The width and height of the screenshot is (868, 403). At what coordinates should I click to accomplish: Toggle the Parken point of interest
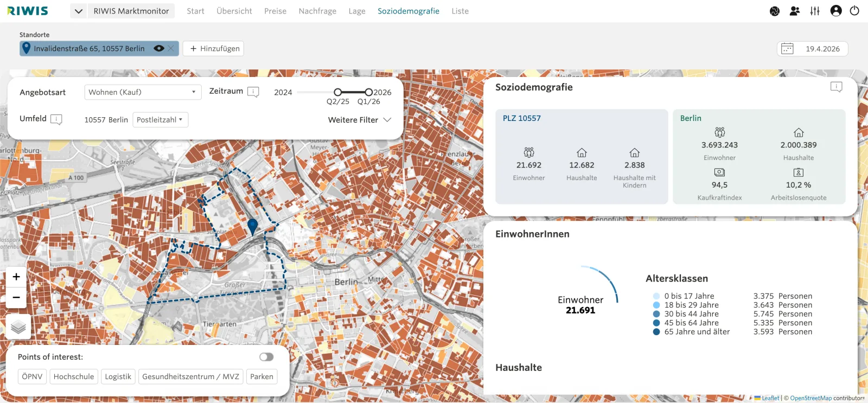point(261,376)
